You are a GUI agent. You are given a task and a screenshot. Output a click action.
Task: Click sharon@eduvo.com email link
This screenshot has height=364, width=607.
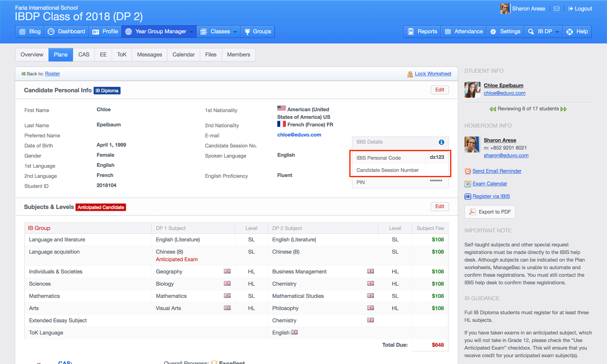[506, 155]
